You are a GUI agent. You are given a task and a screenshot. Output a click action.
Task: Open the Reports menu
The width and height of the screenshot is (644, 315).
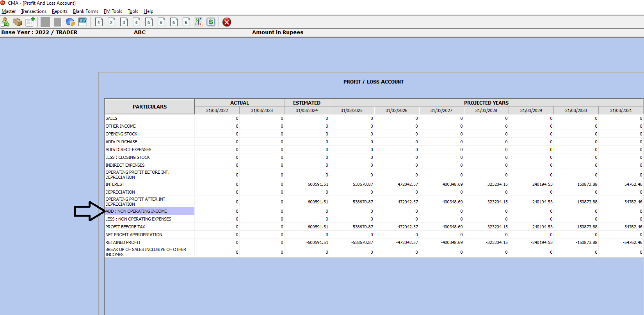coord(59,11)
